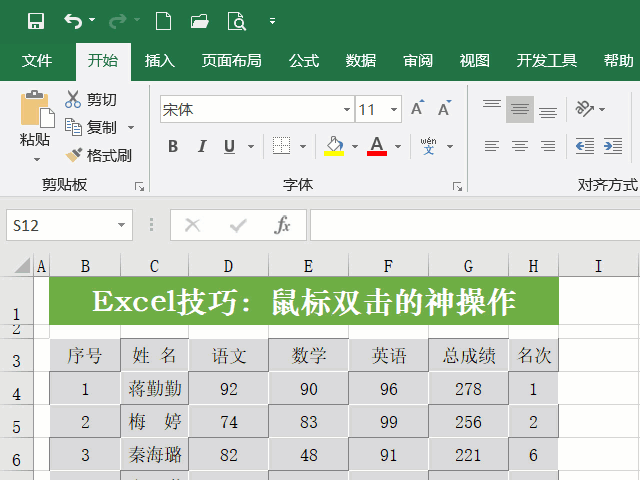This screenshot has height=480, width=640.
Task: Switch to the 开发工具 (Developer) tab
Action: click(547, 61)
